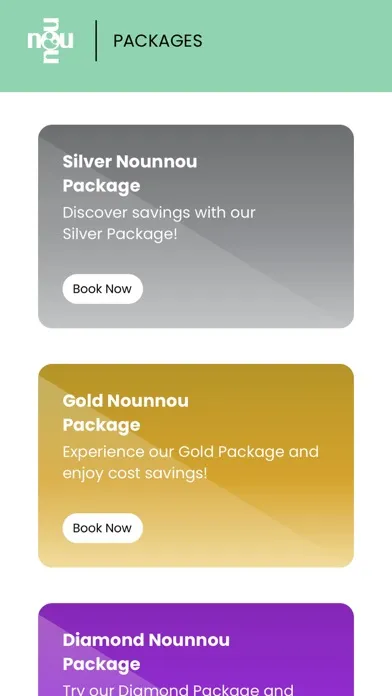Click Book Now on the Gold package
This screenshot has width=392, height=696.
103,528
